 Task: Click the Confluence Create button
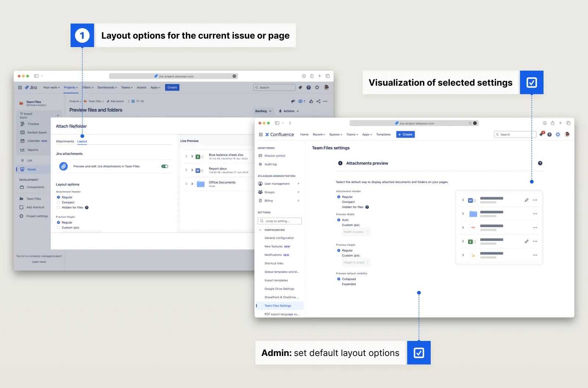pyautogui.click(x=405, y=135)
